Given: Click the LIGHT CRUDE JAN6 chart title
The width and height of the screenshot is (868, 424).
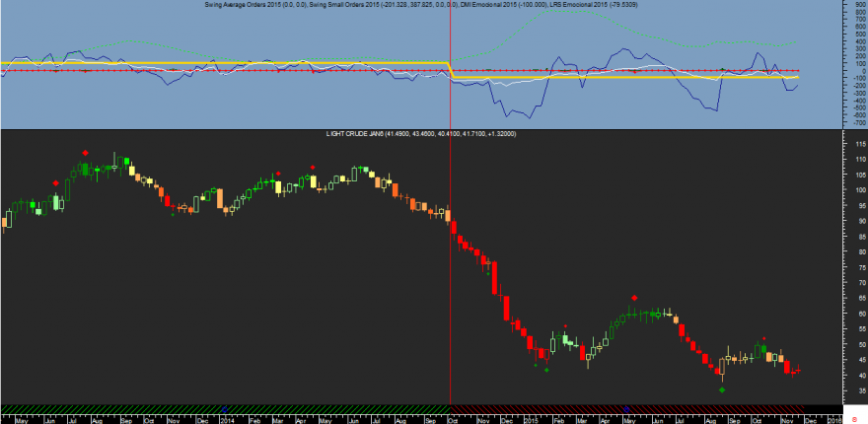Looking at the screenshot, I should [x=422, y=134].
